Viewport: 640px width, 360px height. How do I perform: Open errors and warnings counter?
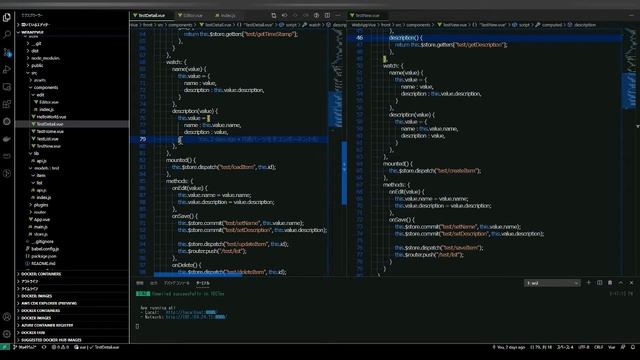click(60, 347)
